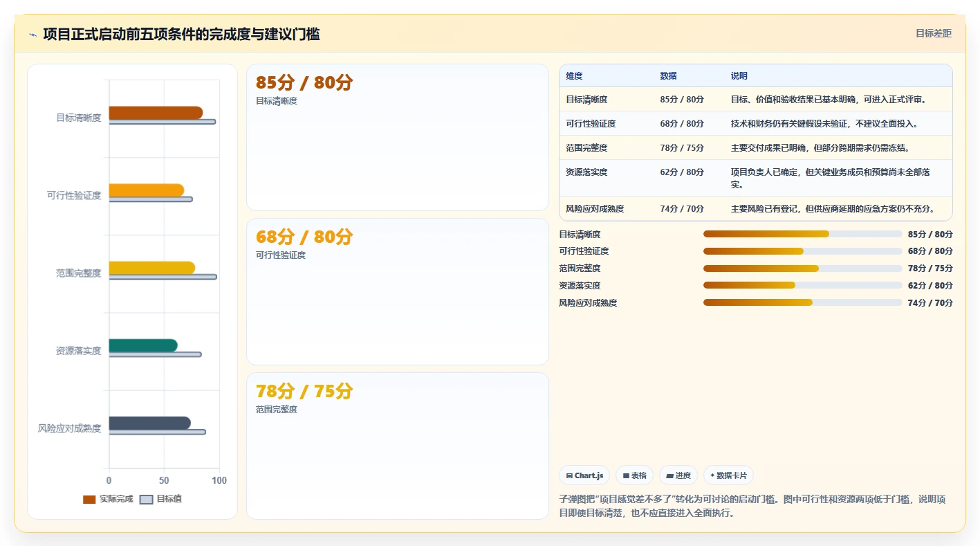This screenshot has height=546, width=980.
Task: Click the brown 目标清晰度 actual bar in the chart
Action: tap(156, 113)
